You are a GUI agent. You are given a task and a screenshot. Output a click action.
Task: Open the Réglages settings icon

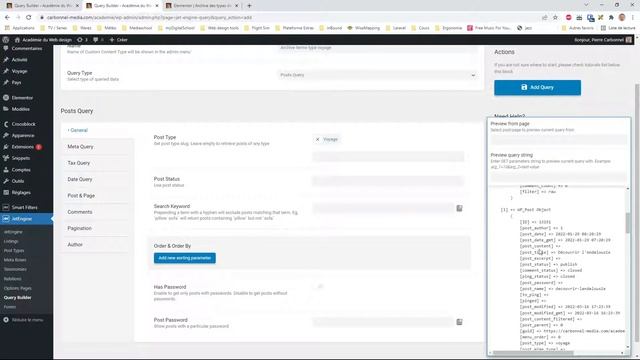coord(6,192)
